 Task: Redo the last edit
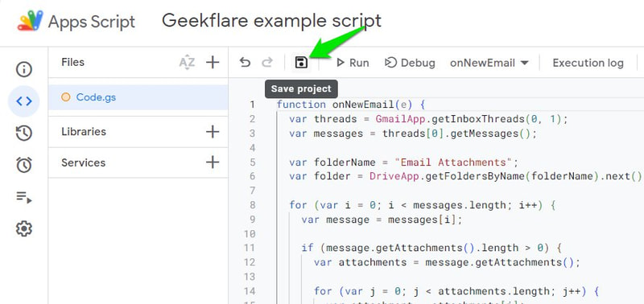click(x=267, y=63)
